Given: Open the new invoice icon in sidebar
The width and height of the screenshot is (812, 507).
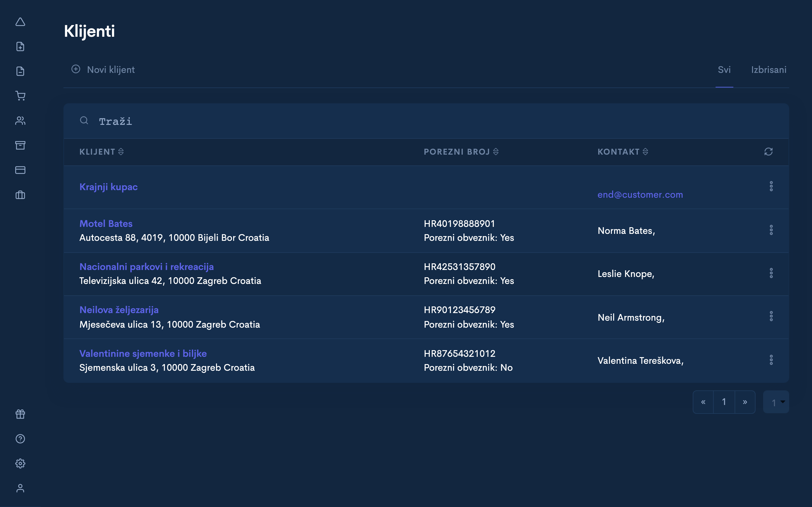Looking at the screenshot, I should [21, 46].
